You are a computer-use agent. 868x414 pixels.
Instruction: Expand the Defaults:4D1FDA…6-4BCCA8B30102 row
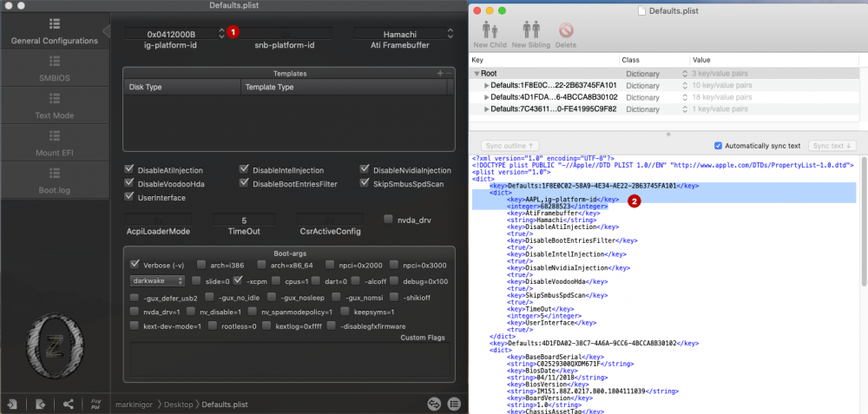487,97
